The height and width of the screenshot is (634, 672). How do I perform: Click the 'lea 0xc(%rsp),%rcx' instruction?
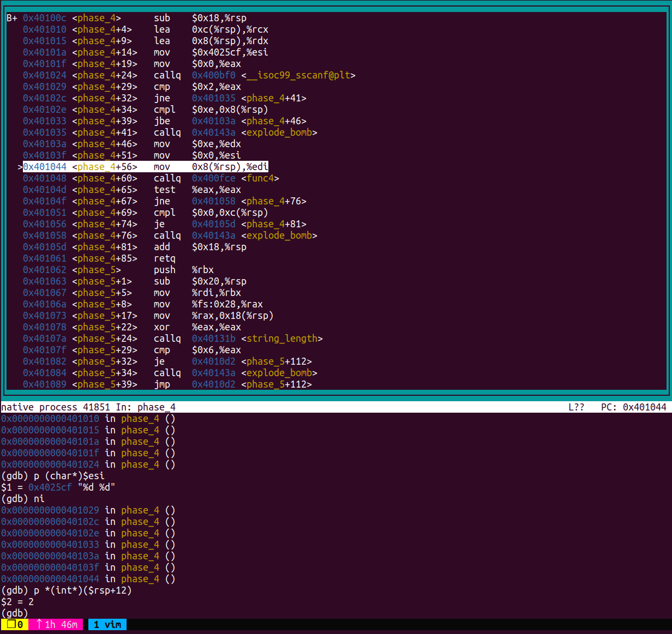(x=211, y=29)
